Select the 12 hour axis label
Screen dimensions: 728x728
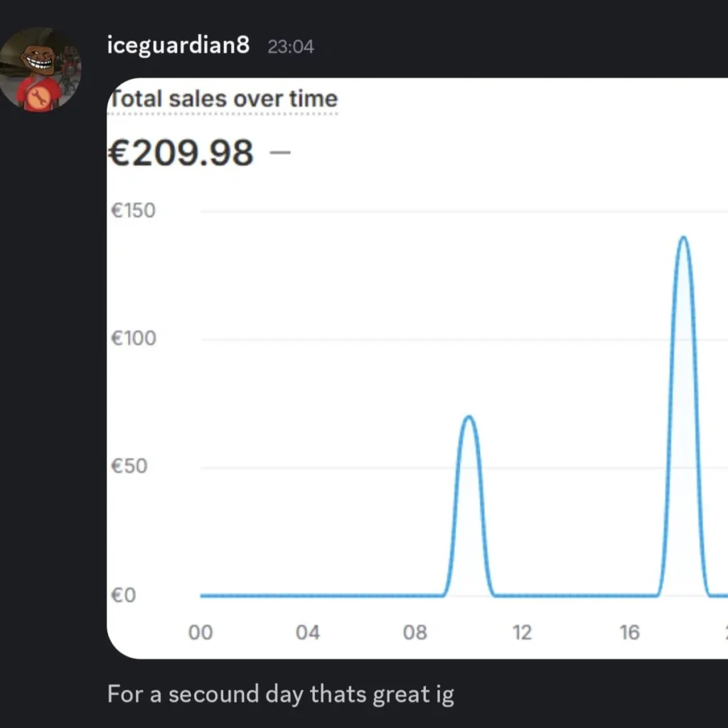(x=523, y=632)
